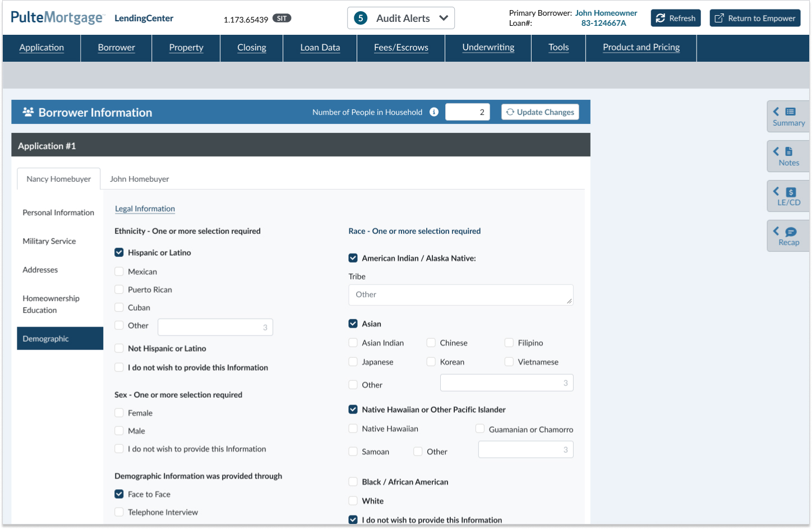
Task: Uncheck the Hispanic or Latino checkbox
Action: coord(119,252)
